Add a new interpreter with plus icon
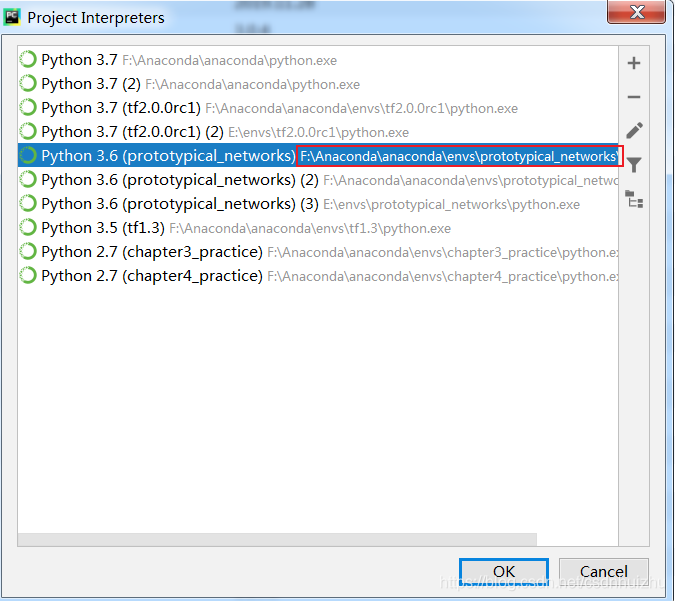The width and height of the screenshot is (675, 601). [x=634, y=63]
